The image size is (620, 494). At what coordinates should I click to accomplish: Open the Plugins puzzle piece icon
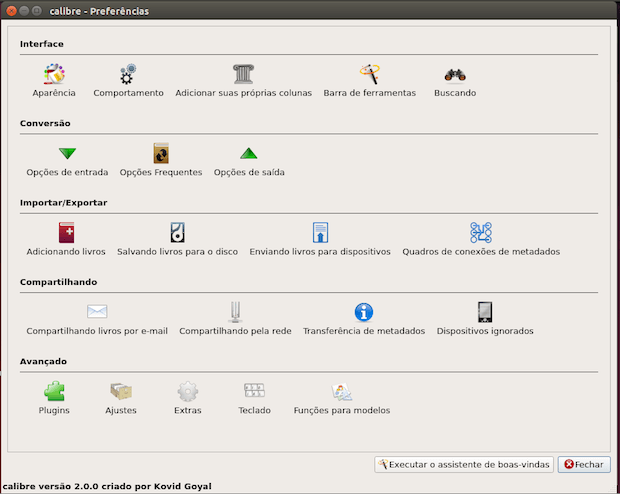pos(54,391)
